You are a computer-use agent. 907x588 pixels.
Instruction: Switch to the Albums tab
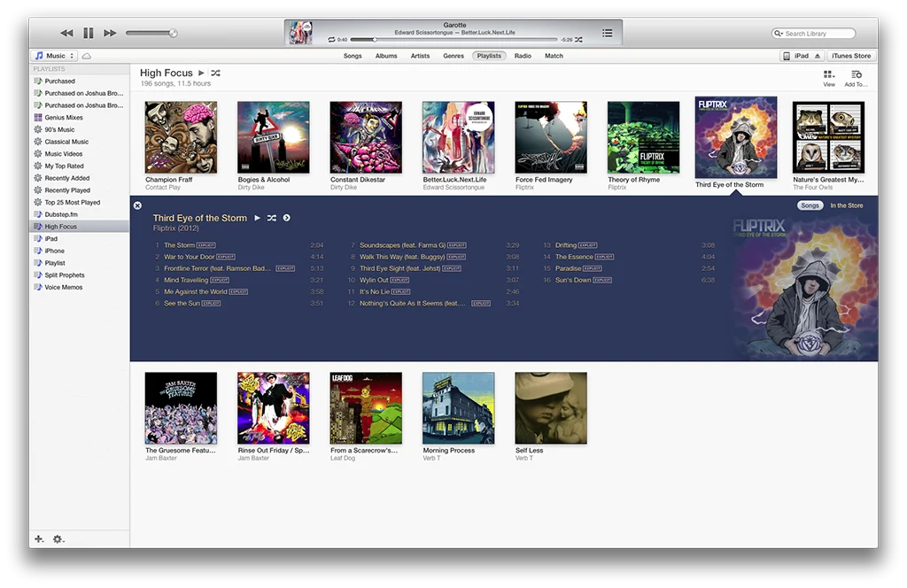(x=386, y=56)
